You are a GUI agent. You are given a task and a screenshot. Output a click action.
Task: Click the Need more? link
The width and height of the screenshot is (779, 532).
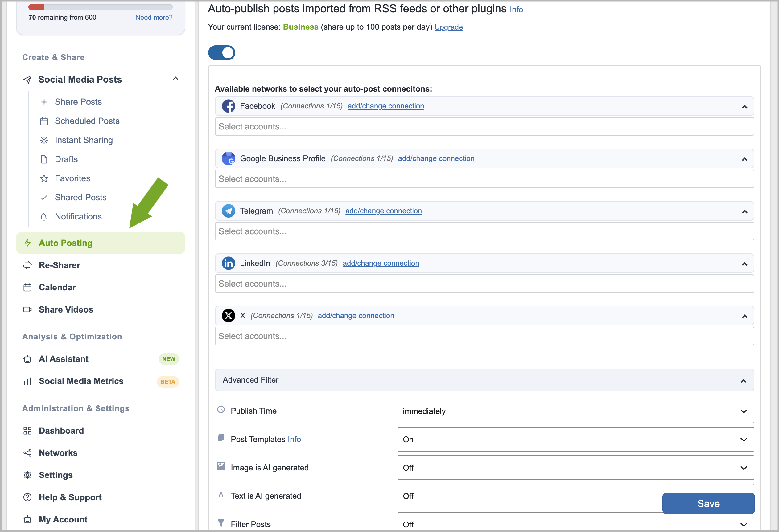[154, 18]
